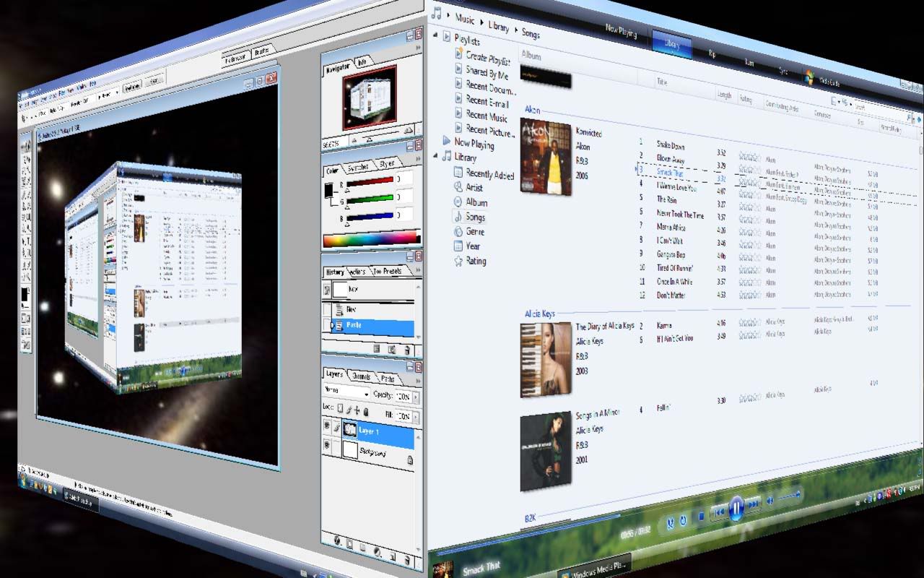The image size is (924, 578).
Task: Click the foreground color swatch in Color palette
Action: point(329,191)
